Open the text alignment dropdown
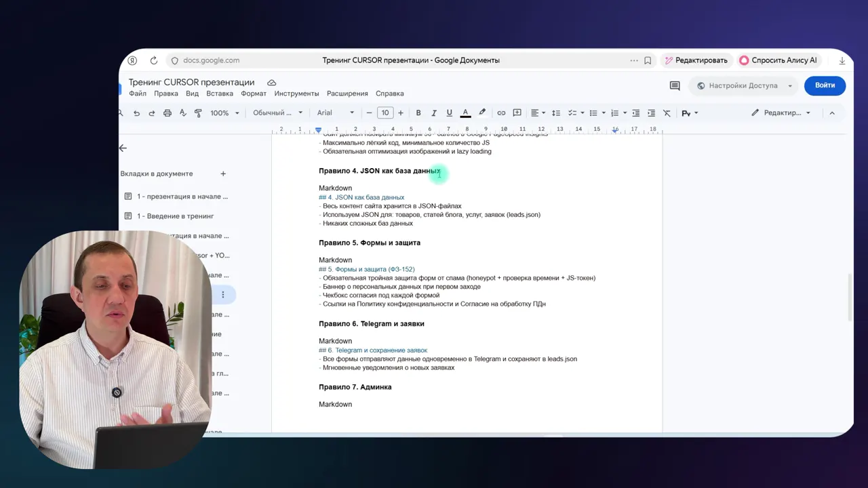The image size is (868, 488). click(x=538, y=113)
